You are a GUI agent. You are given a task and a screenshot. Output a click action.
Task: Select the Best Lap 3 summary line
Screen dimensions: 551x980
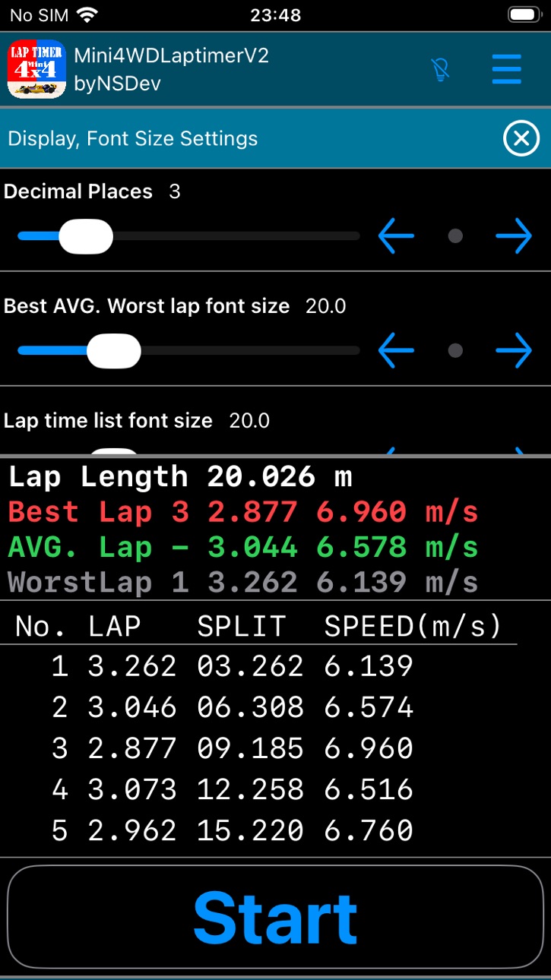[x=243, y=512]
